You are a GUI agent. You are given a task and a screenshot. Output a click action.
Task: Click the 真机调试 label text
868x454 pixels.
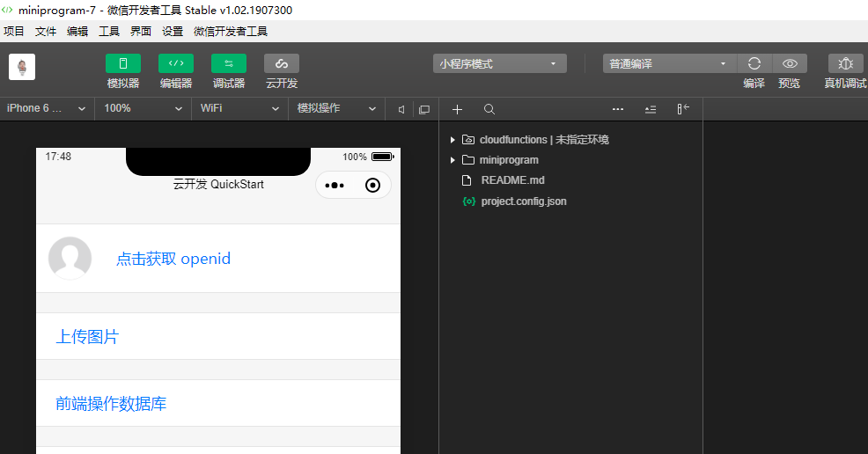845,84
